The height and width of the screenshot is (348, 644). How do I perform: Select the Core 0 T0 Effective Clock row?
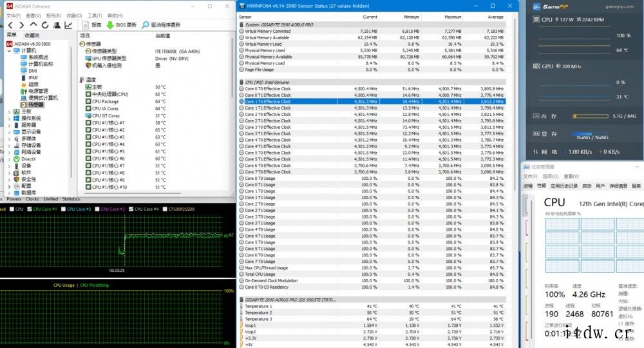point(372,89)
